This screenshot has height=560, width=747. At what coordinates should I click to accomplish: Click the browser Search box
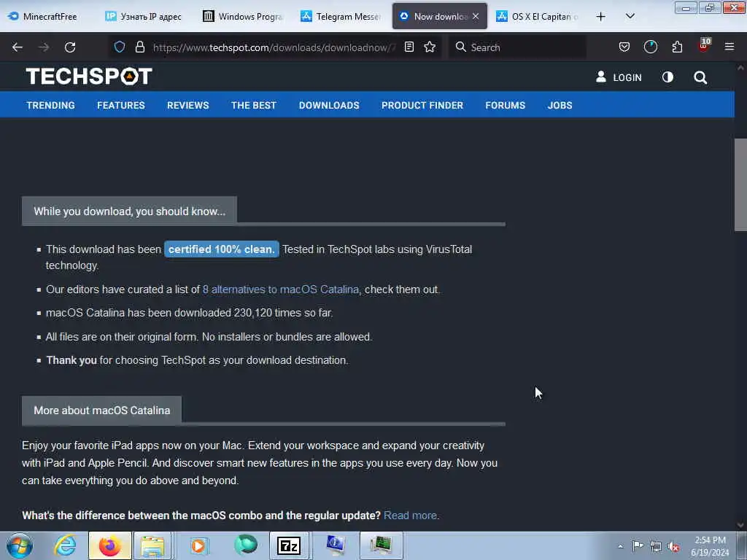tap(517, 47)
